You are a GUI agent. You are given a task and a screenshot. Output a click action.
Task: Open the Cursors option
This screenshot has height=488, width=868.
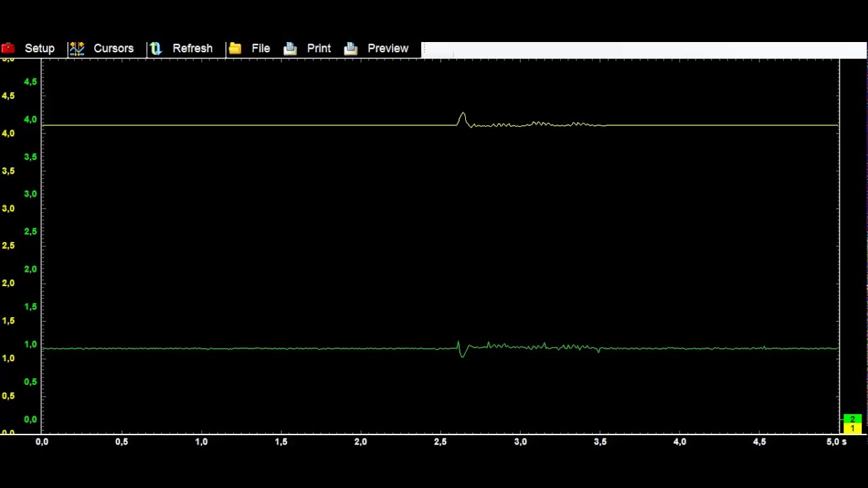tap(113, 48)
